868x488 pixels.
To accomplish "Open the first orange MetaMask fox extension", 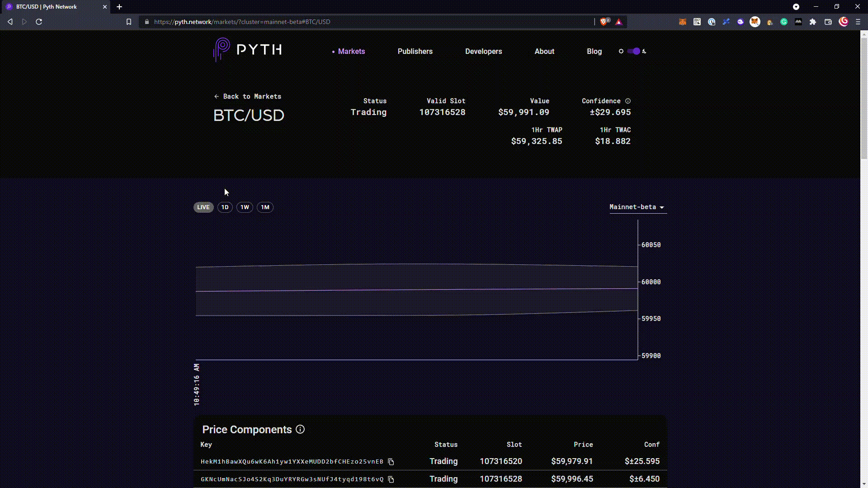I will (683, 22).
